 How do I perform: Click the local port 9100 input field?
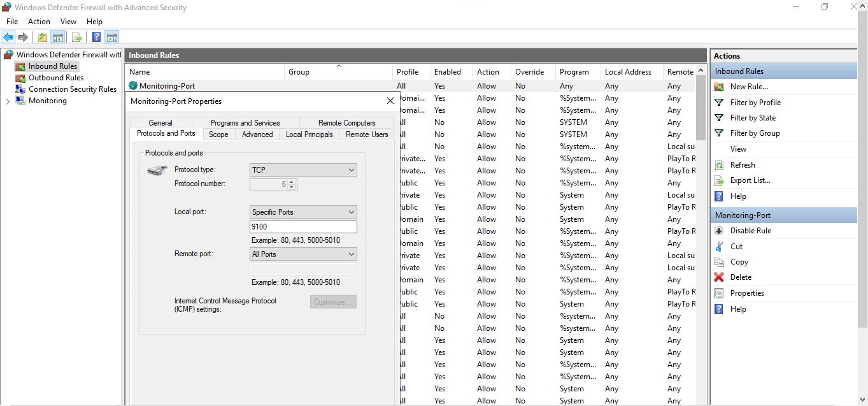(303, 227)
